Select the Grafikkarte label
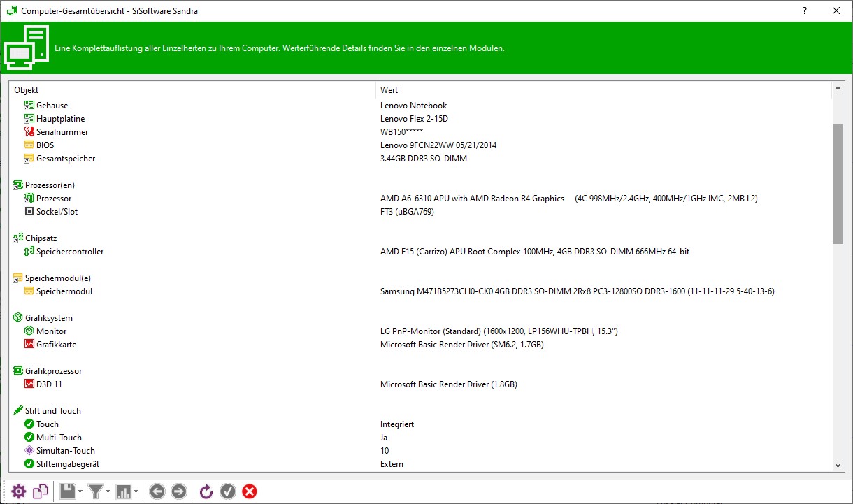 point(57,345)
